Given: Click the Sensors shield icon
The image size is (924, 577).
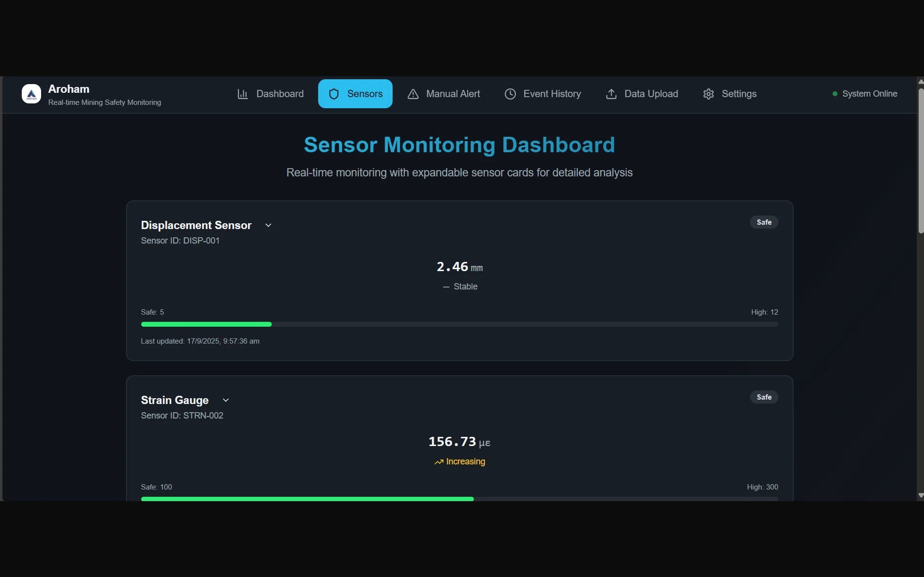Looking at the screenshot, I should click(x=334, y=94).
